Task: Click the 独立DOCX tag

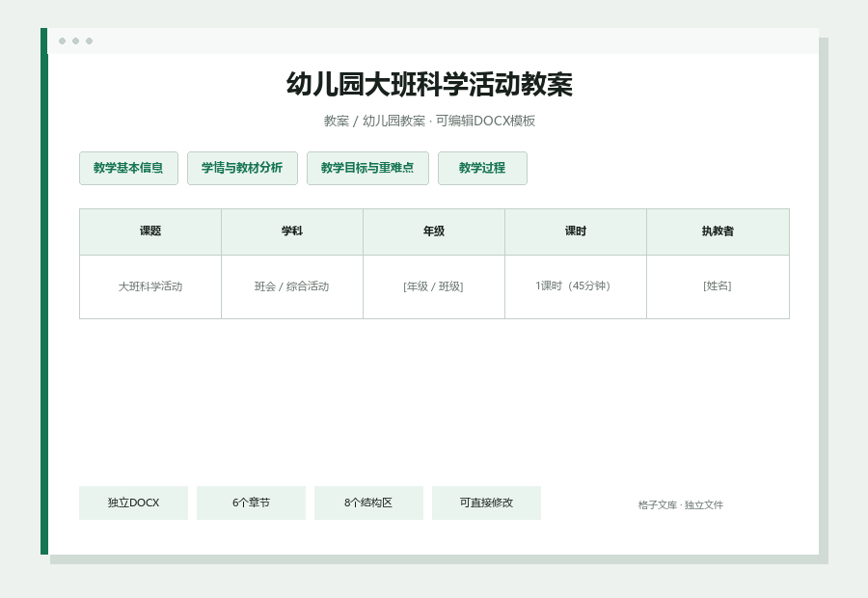Action: [133, 503]
